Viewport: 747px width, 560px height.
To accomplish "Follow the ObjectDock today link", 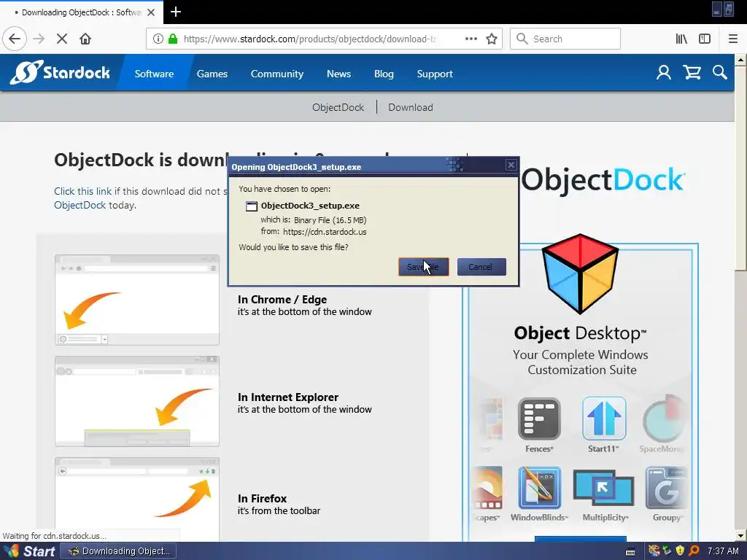I will (80, 205).
